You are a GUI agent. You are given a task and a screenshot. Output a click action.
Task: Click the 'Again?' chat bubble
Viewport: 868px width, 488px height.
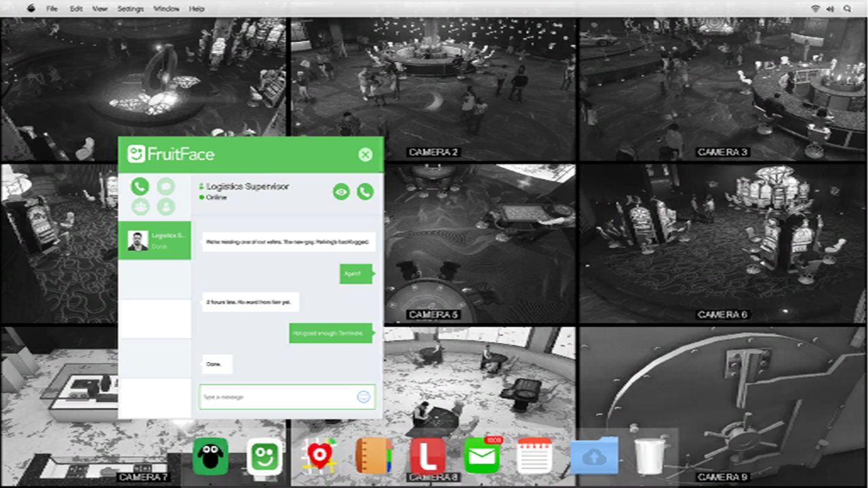pos(356,274)
